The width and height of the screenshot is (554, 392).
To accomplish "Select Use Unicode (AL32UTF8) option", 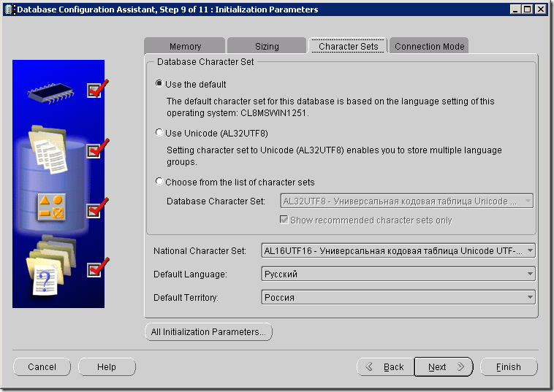I will [159, 133].
